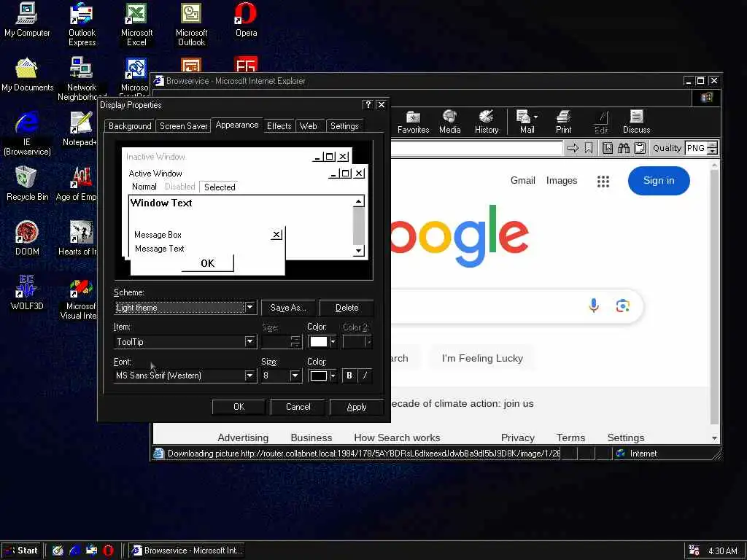
Task: Expand the Font Color picker arrow
Action: tap(333, 376)
